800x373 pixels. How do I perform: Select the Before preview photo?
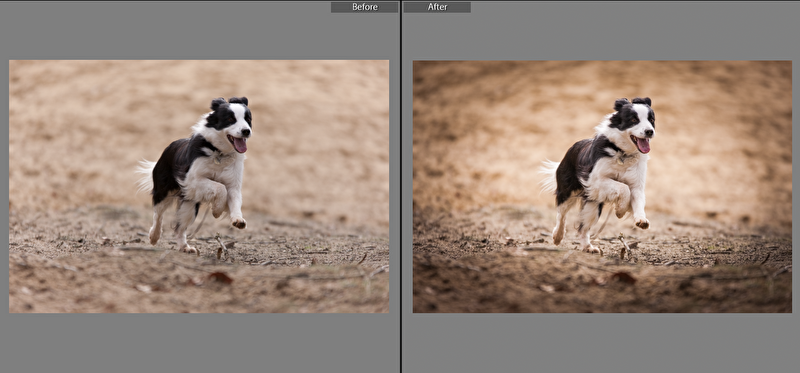pos(199,186)
